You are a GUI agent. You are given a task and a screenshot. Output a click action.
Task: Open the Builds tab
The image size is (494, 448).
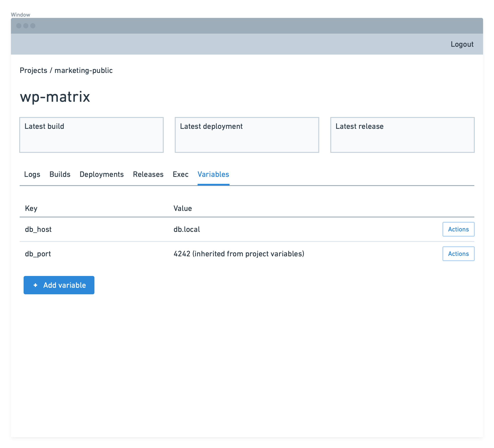coord(59,174)
